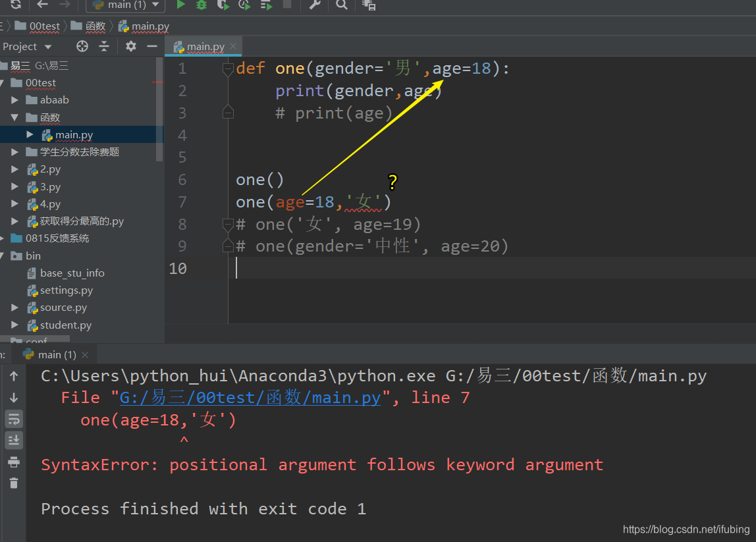756x542 pixels.
Task: Click the SyntaxError message text
Action: click(321, 465)
